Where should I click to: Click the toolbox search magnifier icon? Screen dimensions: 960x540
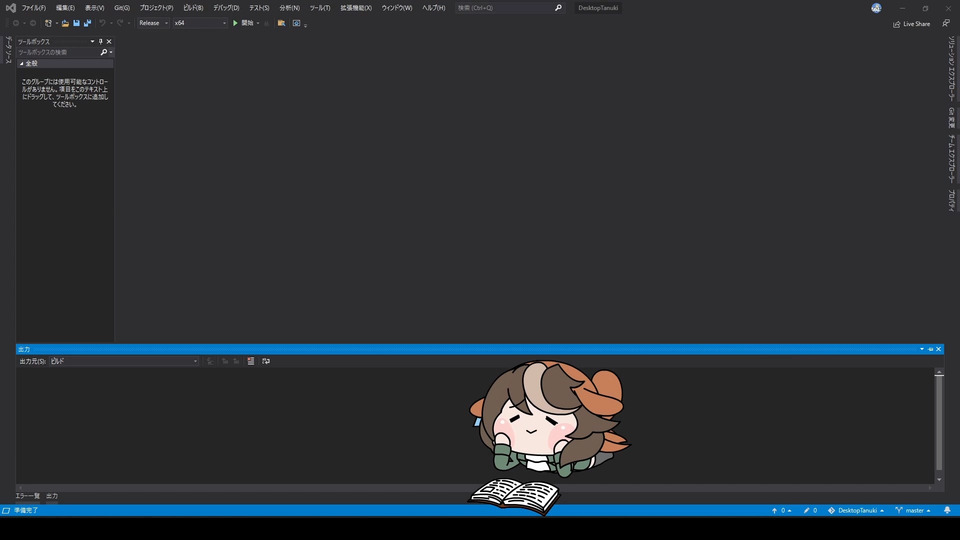click(x=103, y=53)
